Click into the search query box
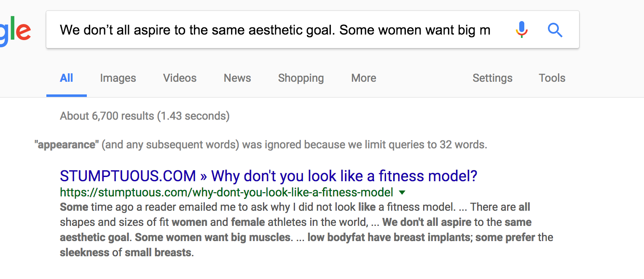The height and width of the screenshot is (279, 644). coord(275,30)
